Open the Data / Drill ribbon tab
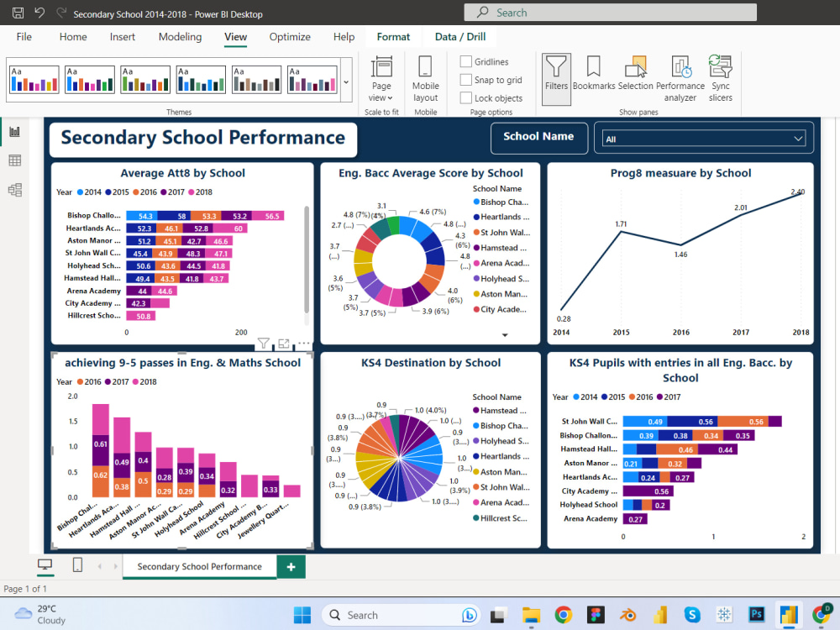The width and height of the screenshot is (840, 630). coord(460,37)
